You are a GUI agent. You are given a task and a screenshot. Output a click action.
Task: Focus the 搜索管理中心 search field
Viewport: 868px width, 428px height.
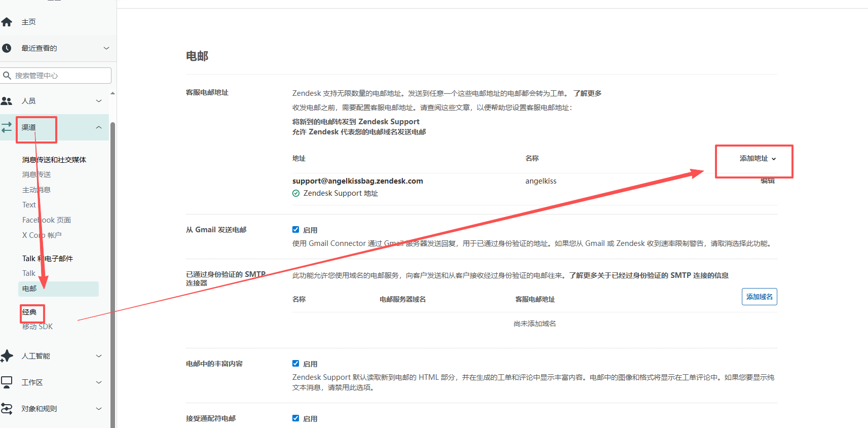click(61, 76)
